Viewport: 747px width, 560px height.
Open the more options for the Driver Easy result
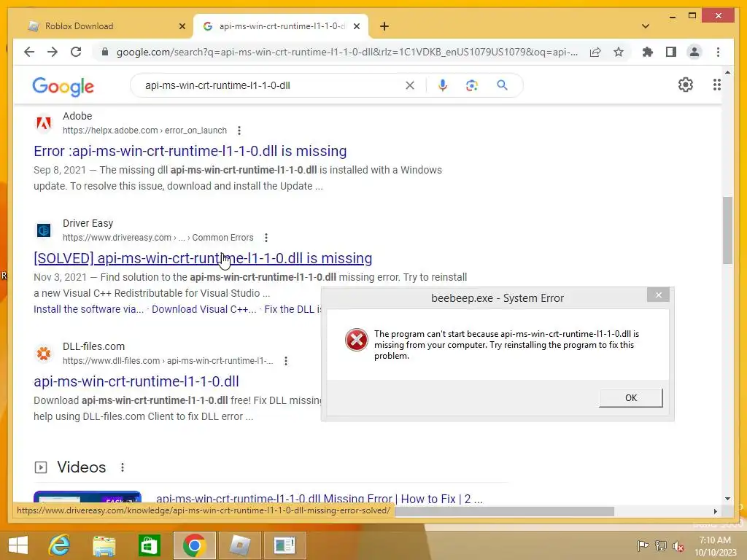266,238
